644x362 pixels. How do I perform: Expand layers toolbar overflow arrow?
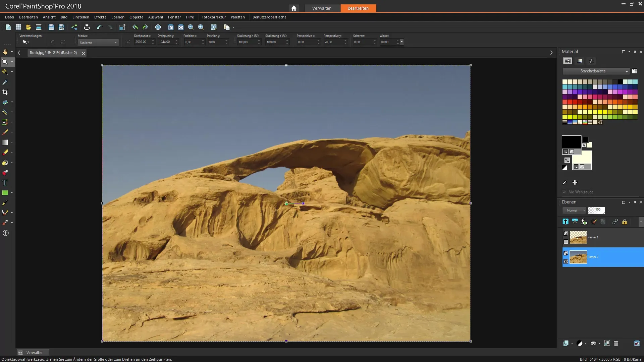click(641, 222)
